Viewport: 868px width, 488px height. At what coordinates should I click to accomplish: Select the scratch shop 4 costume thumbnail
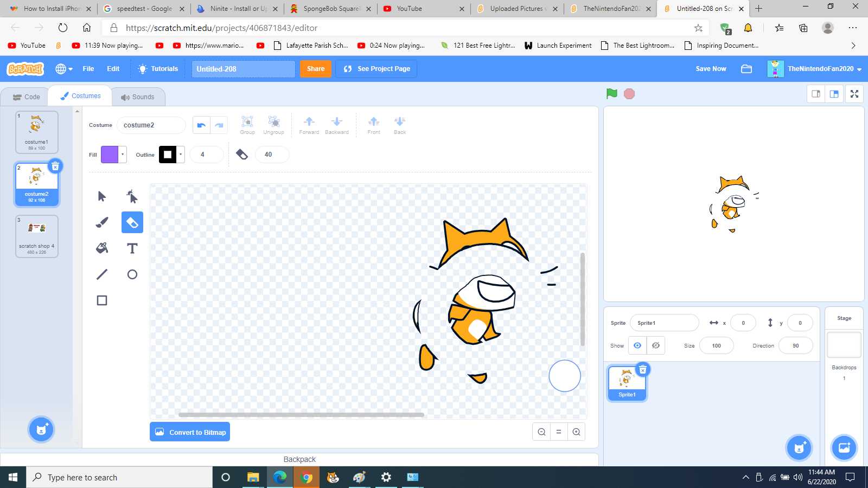click(36, 236)
